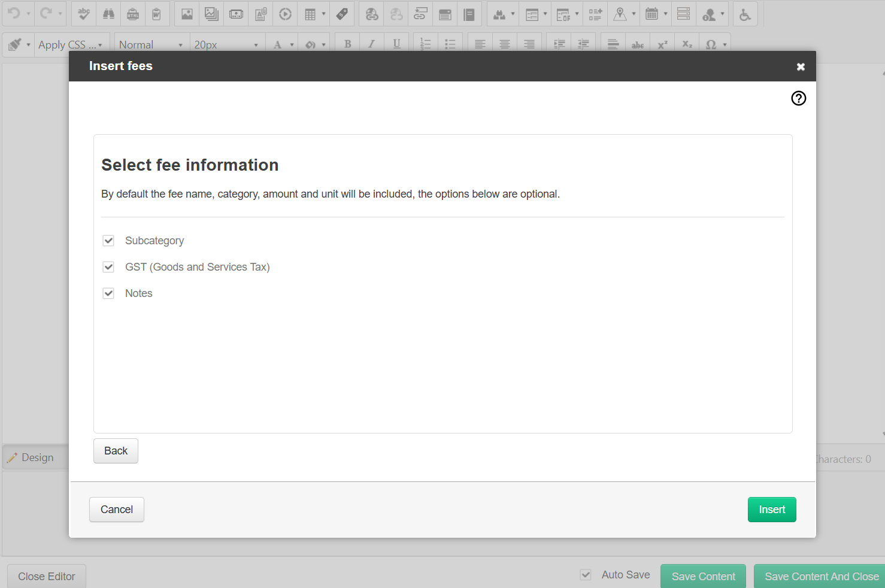The image size is (885, 588).
Task: Click Back to return to previous step
Action: click(116, 450)
